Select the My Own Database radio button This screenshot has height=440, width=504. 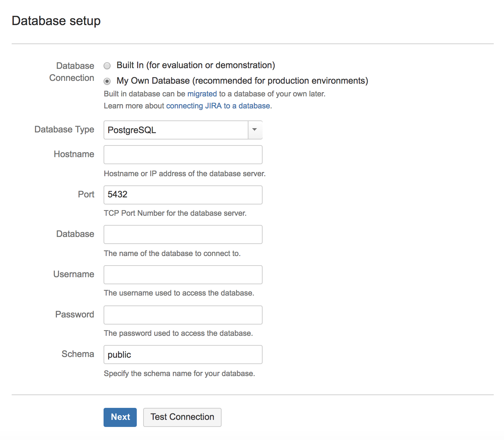pos(107,81)
